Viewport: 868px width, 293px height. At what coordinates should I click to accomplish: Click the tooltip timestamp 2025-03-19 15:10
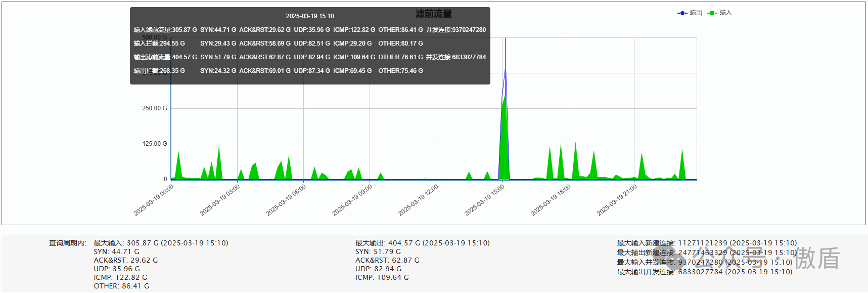tap(309, 16)
